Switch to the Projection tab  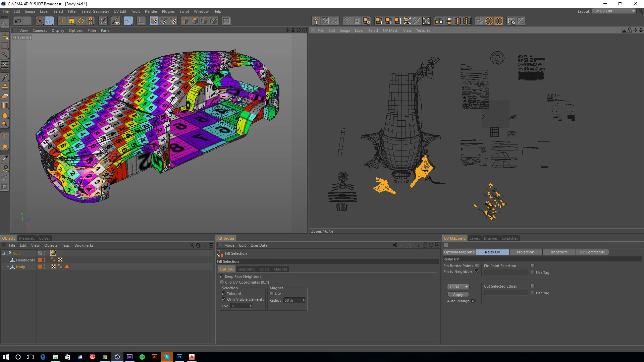coord(525,252)
